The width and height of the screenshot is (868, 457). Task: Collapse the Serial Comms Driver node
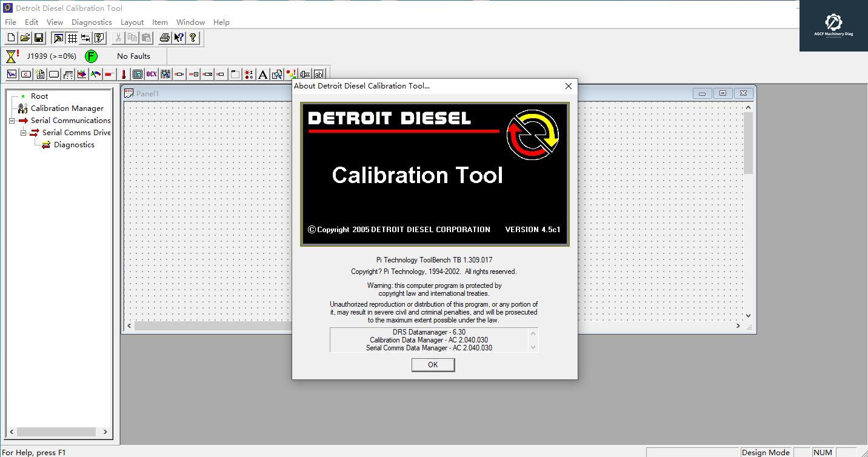click(22, 132)
